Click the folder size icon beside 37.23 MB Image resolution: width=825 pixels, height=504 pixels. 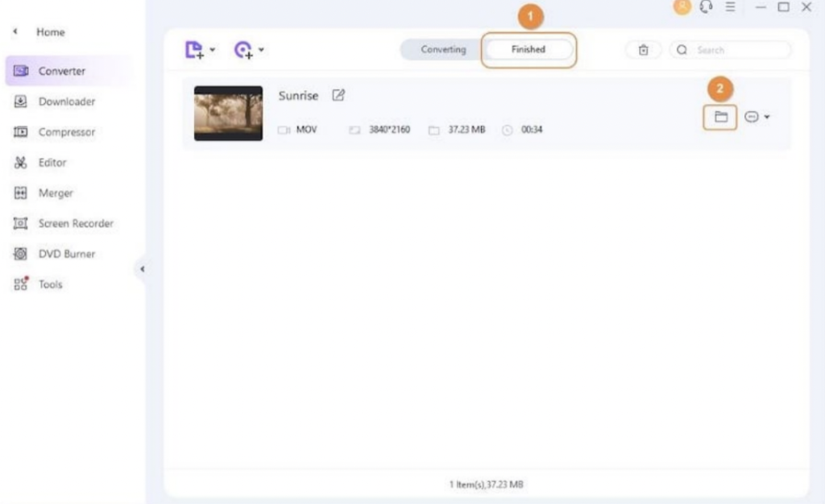pyautogui.click(x=433, y=130)
